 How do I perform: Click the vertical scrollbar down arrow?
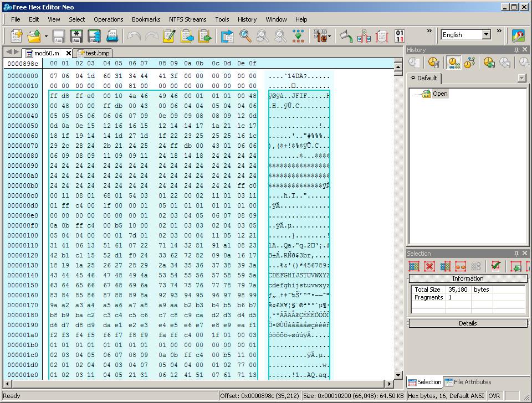coord(398,375)
